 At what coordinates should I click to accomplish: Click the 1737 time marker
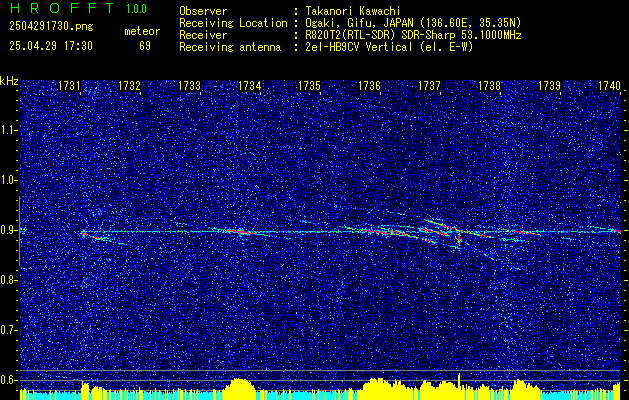[430, 86]
